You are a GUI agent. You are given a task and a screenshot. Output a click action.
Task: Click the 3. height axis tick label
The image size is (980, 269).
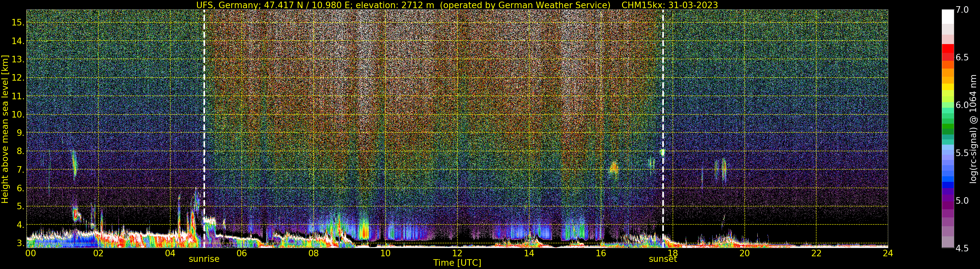20,243
